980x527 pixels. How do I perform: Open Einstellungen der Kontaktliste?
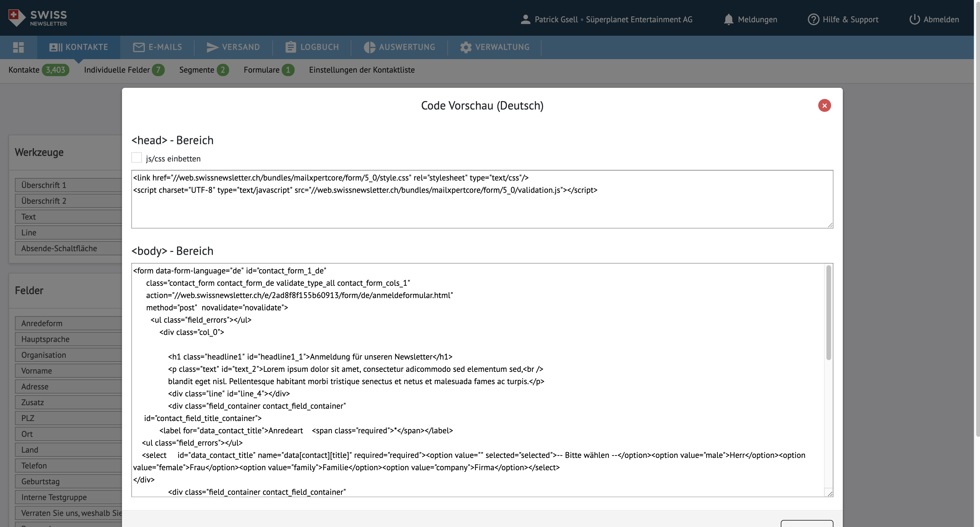(361, 70)
